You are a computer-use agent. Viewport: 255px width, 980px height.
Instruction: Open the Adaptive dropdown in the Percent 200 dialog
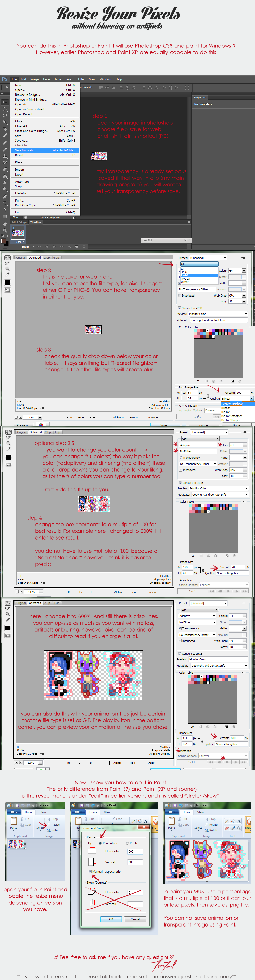(x=198, y=445)
